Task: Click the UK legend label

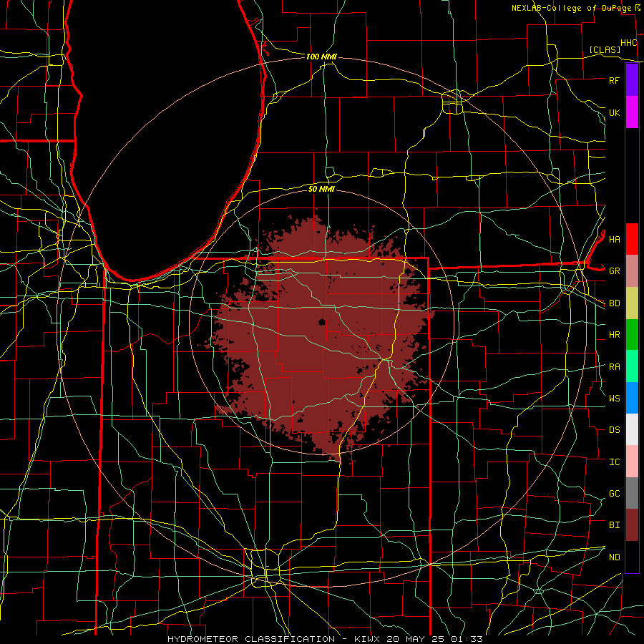Action: (614, 112)
